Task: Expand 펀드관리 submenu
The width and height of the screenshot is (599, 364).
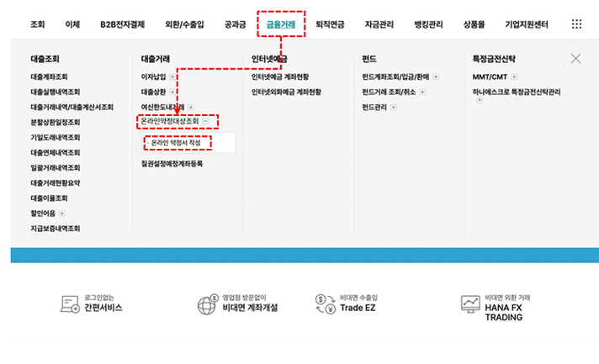Action: 395,108
